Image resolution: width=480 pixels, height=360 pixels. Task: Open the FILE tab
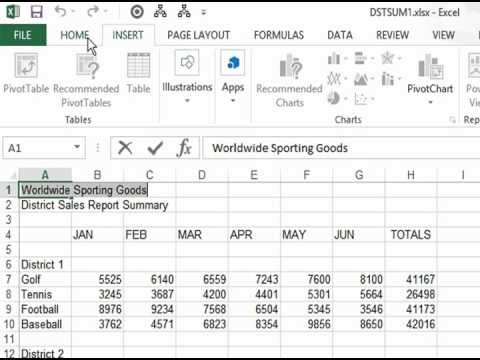click(x=23, y=35)
